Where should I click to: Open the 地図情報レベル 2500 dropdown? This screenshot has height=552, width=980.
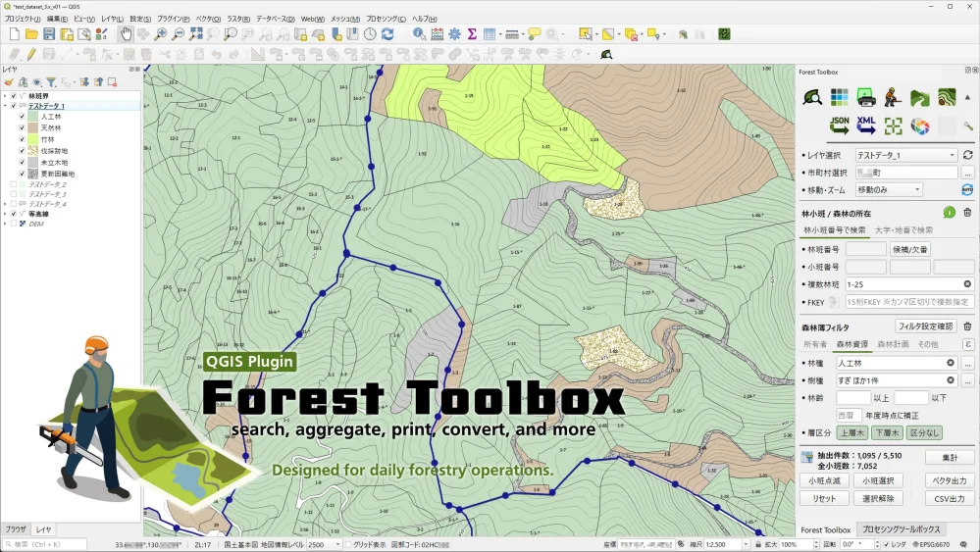[x=324, y=544]
